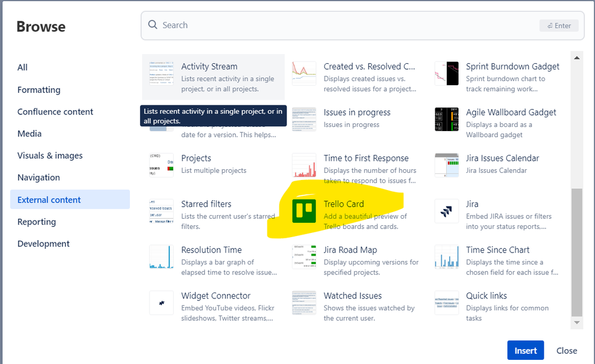Click 'List multiple projects' description

[x=214, y=171]
